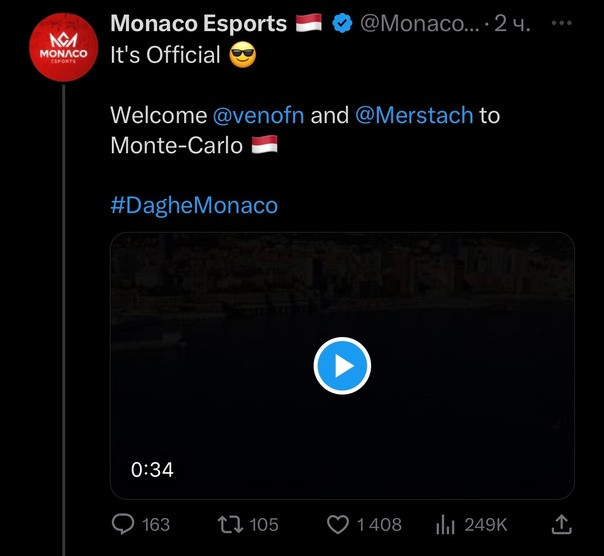
Task: Click the 105 reposts count
Action: click(264, 524)
